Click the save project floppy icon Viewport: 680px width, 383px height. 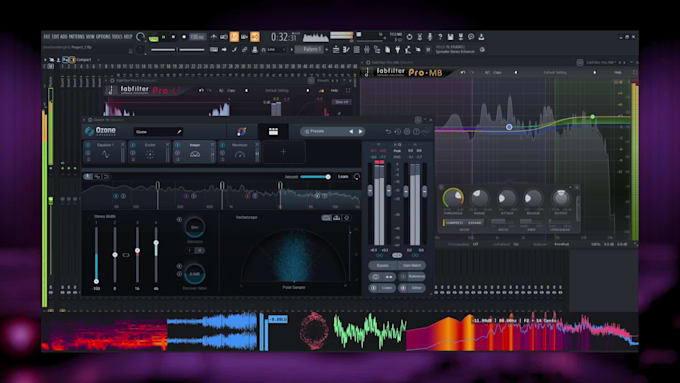click(450, 37)
